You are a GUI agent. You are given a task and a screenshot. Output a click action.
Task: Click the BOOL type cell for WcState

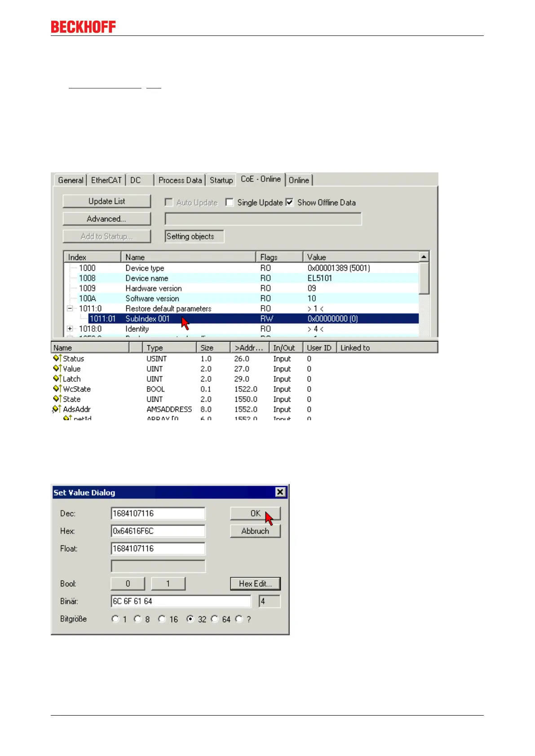click(155, 389)
